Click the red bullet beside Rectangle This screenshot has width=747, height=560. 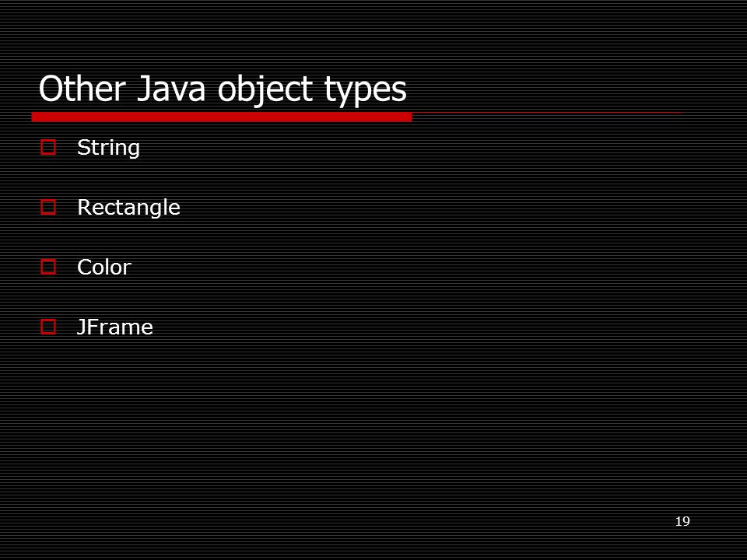click(48, 207)
